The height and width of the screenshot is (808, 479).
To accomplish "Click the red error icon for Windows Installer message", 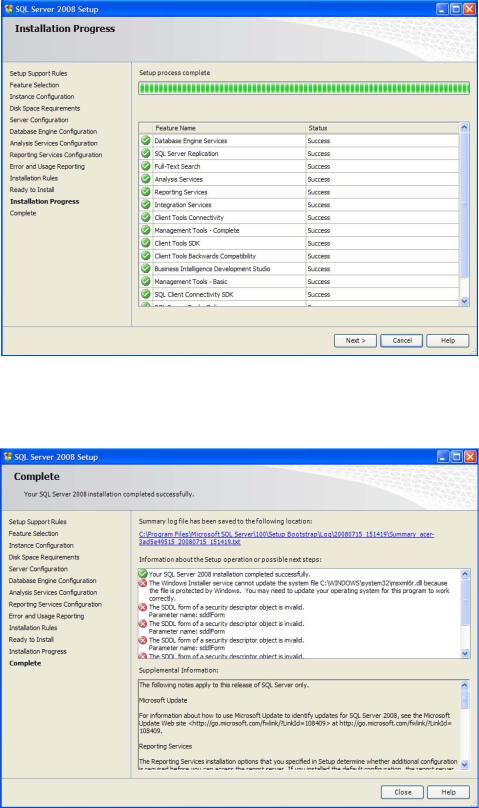I will tap(143, 583).
